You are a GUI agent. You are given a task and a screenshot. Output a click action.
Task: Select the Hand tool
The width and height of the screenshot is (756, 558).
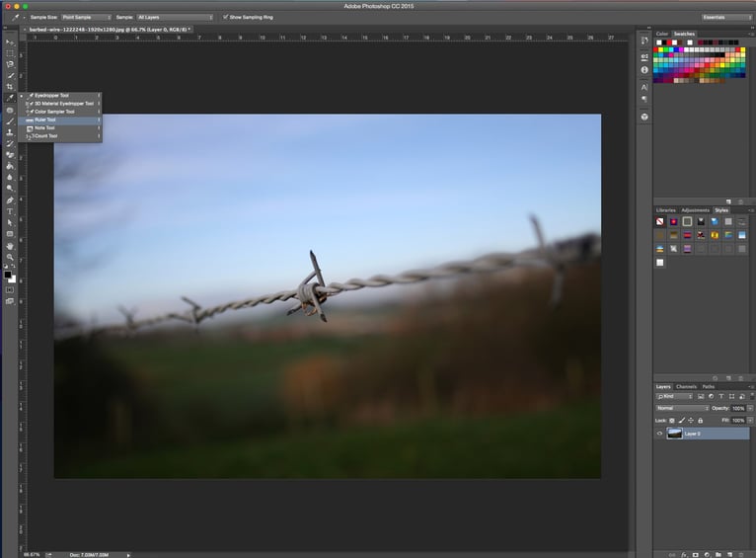pos(10,246)
